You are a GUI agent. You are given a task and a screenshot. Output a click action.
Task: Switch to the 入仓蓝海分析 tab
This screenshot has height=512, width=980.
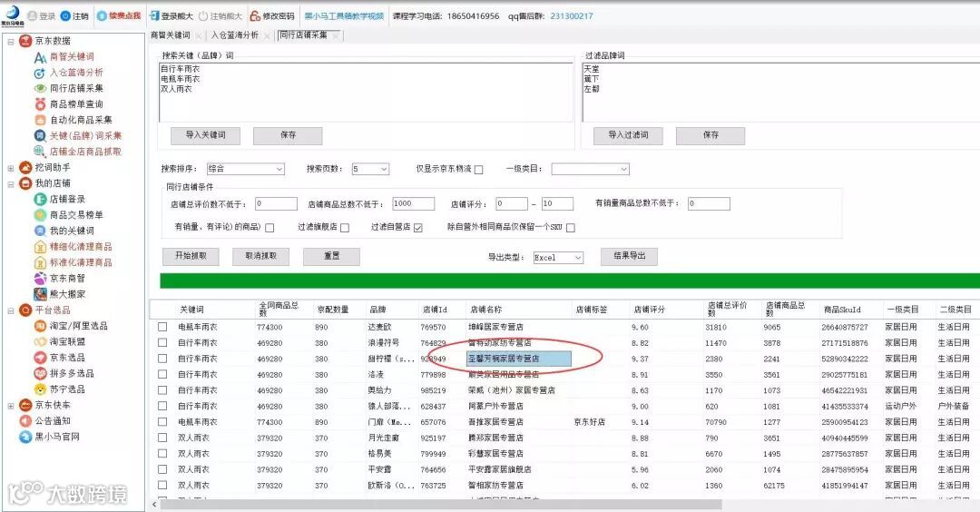coord(234,35)
